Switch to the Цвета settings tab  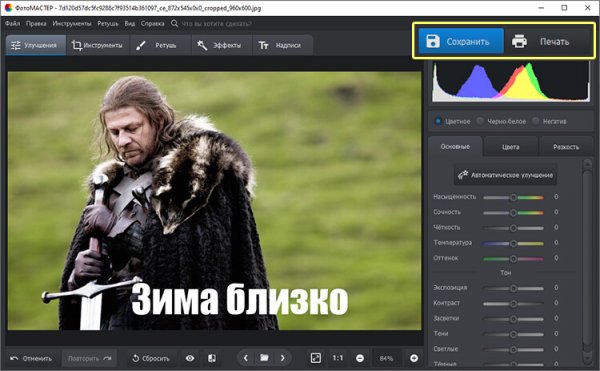pos(510,147)
